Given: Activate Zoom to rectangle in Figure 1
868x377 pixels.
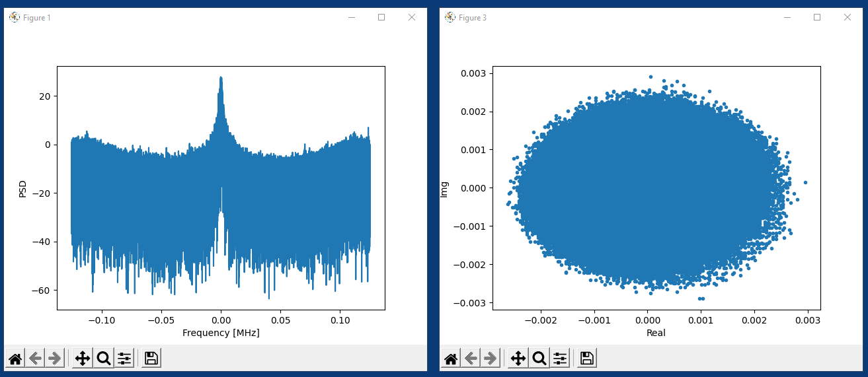Looking at the screenshot, I should (103, 359).
